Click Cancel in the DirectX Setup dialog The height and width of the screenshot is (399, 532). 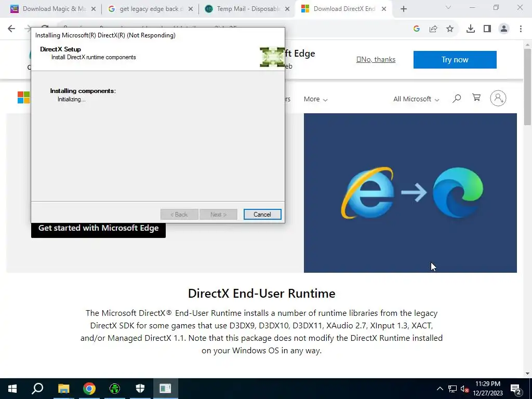coord(262,215)
